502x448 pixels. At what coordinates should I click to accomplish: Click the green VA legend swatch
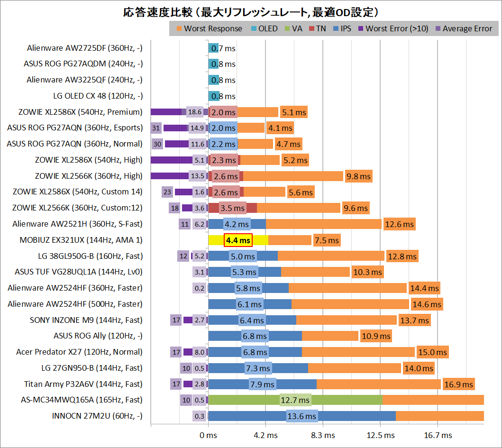coord(287,28)
